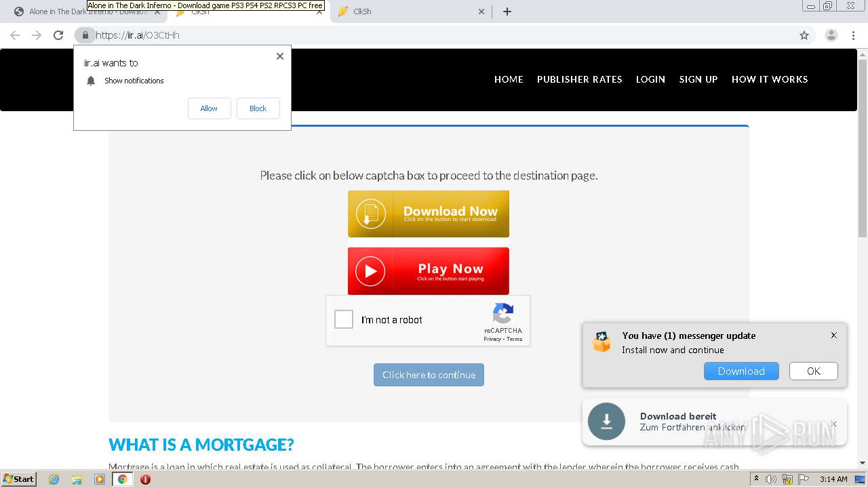The image size is (868, 488).
Task: Bookmark this page with the star icon
Action: pyautogui.click(x=804, y=35)
